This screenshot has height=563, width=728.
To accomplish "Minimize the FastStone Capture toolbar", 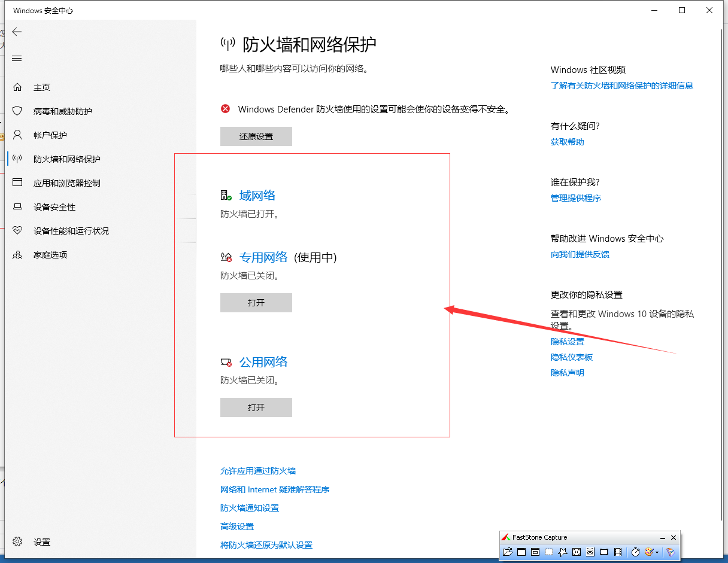I will [x=663, y=538].
